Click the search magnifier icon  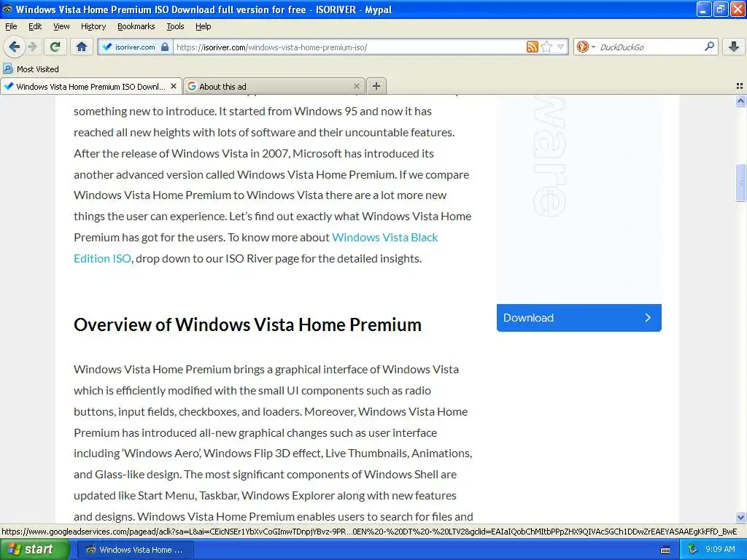click(x=709, y=46)
